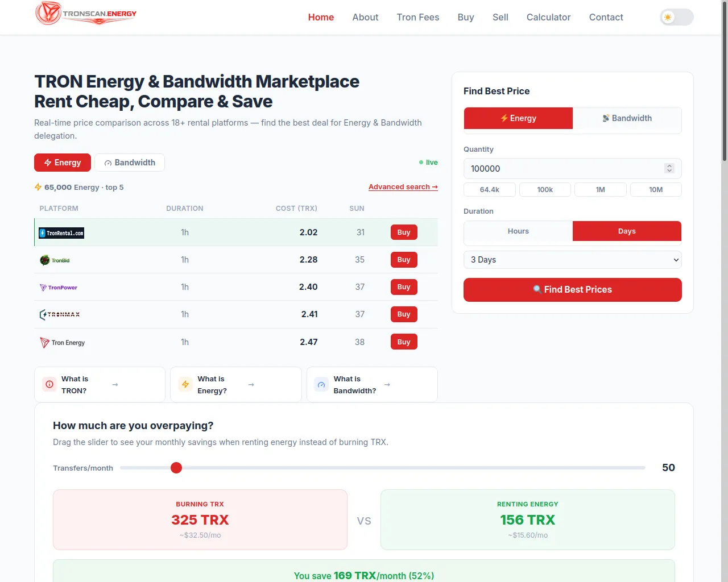
Task: Click the TronBid platform logo
Action: 55,260
